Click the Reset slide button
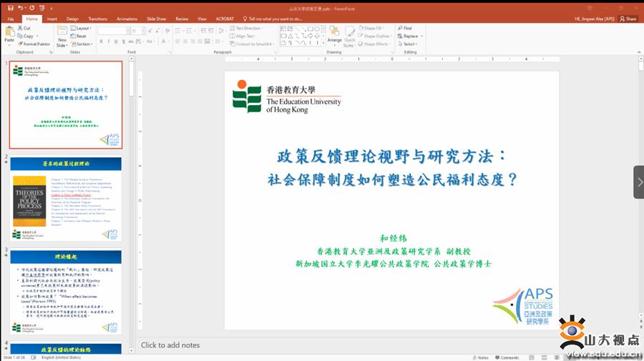The image size is (644, 361). pos(79,36)
